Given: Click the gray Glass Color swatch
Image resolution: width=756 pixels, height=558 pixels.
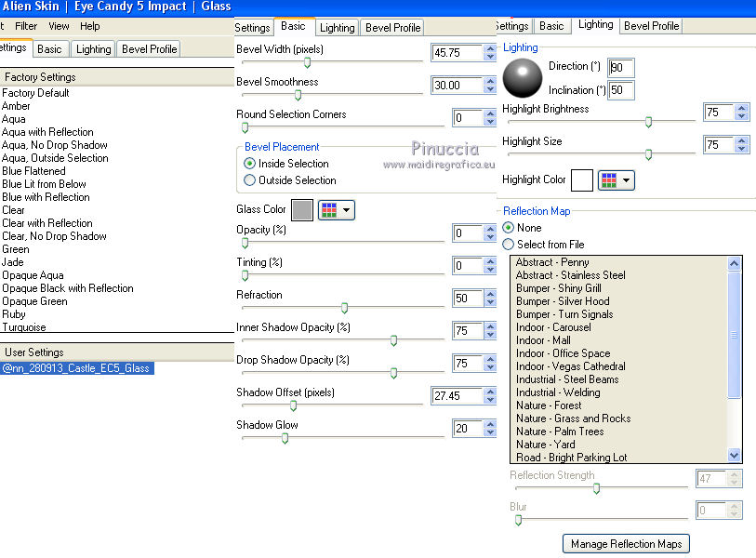Looking at the screenshot, I should tap(302, 210).
